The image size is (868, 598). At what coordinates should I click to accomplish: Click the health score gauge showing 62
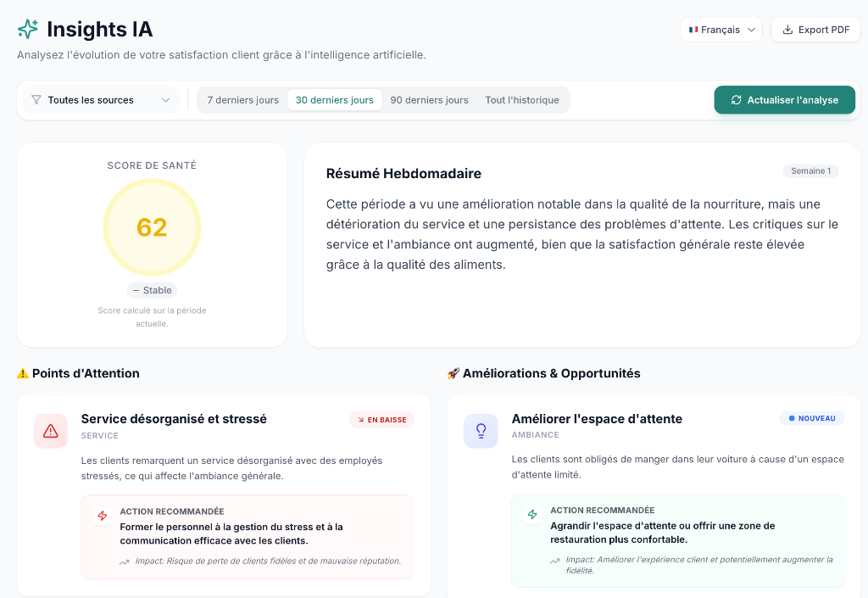(x=152, y=226)
